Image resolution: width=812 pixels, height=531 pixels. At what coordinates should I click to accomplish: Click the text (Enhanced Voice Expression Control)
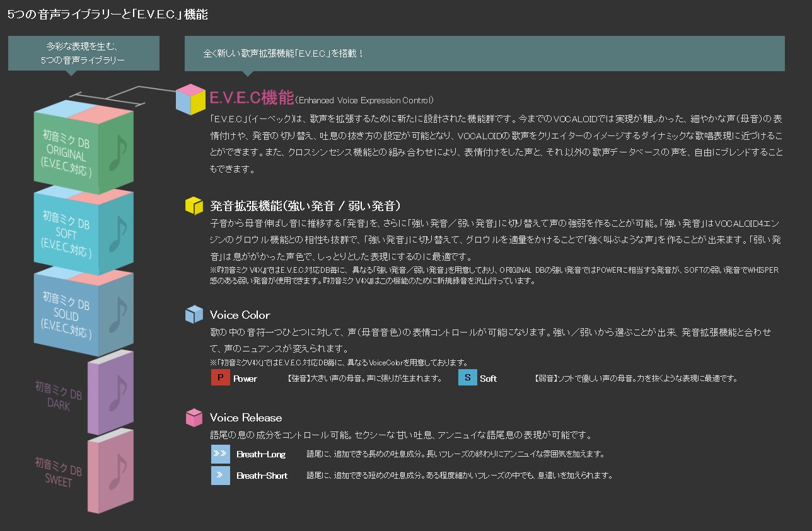tap(364, 100)
